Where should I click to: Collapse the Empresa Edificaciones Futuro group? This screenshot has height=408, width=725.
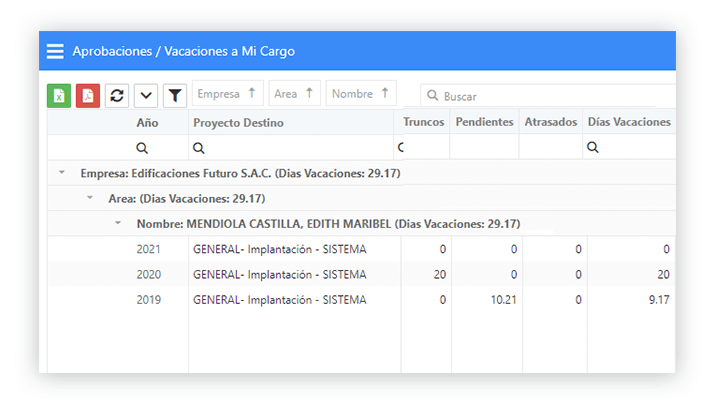click(61, 173)
